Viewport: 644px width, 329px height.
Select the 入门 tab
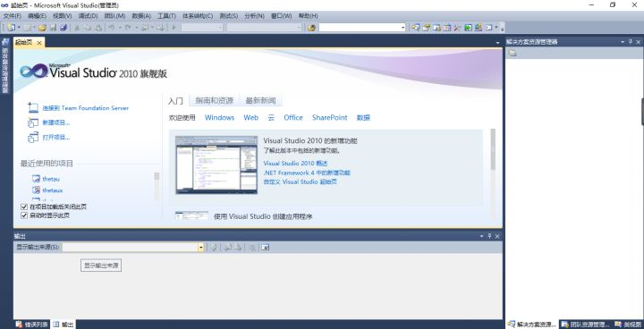click(x=176, y=101)
